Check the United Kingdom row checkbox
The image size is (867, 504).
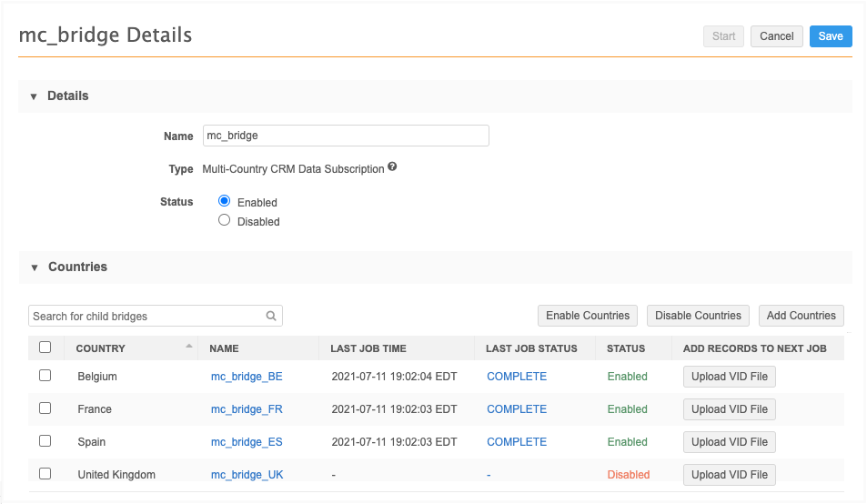click(x=45, y=474)
